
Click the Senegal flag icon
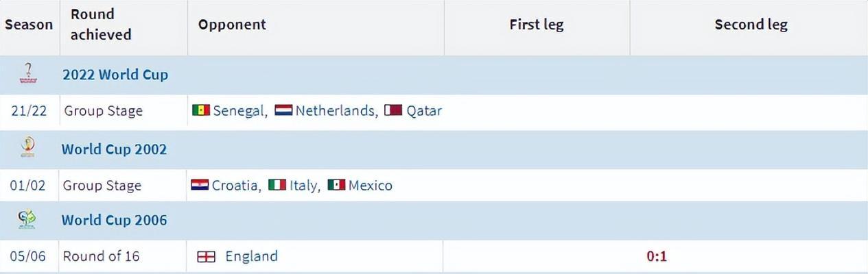(201, 110)
